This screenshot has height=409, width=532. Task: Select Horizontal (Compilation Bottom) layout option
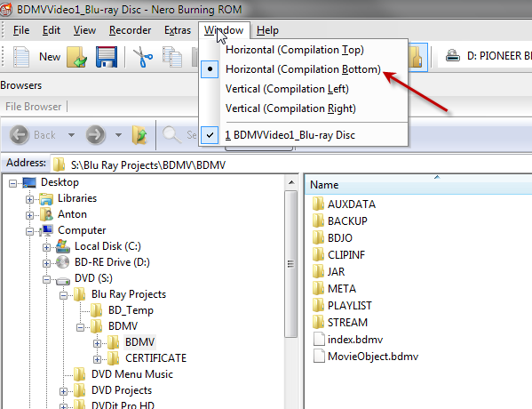point(304,69)
